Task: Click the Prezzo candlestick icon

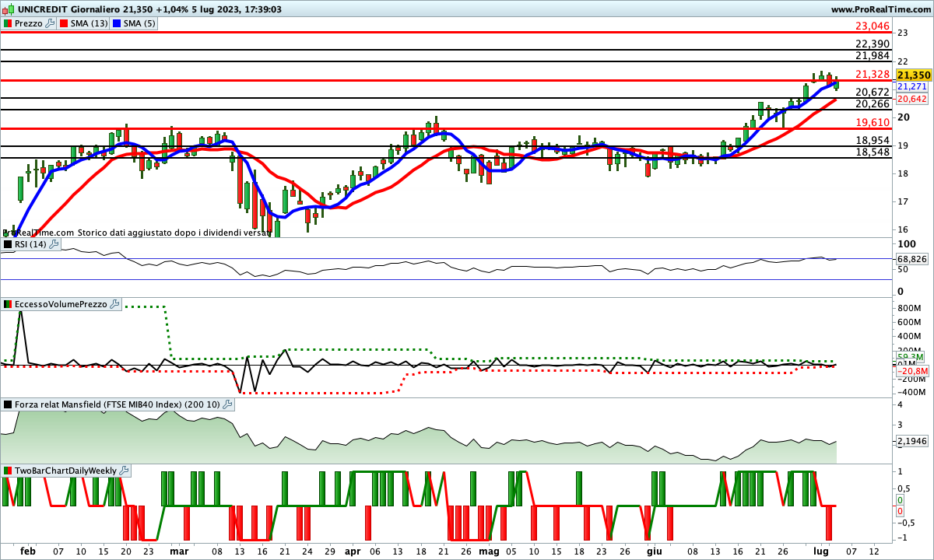Action: click(8, 23)
